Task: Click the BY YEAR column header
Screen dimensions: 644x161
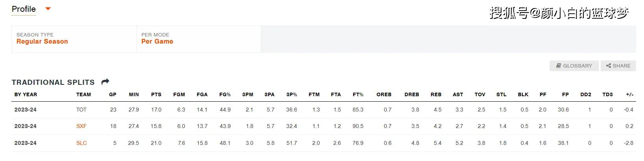Action: pyautogui.click(x=26, y=95)
